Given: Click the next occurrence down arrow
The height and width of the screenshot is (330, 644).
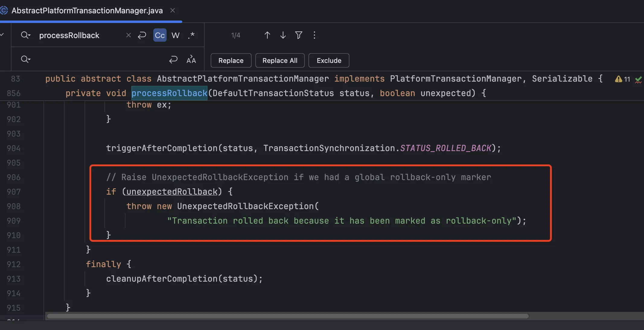Looking at the screenshot, I should (x=283, y=35).
